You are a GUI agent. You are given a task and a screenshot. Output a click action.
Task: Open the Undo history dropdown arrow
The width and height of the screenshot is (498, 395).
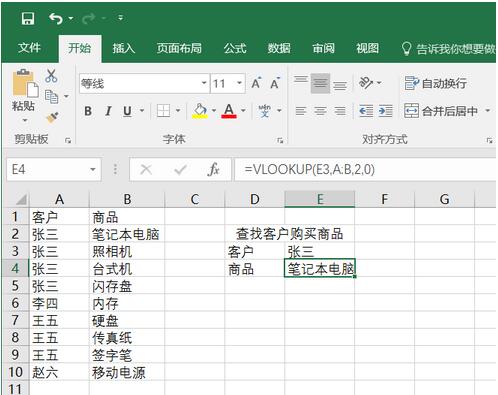tap(71, 18)
